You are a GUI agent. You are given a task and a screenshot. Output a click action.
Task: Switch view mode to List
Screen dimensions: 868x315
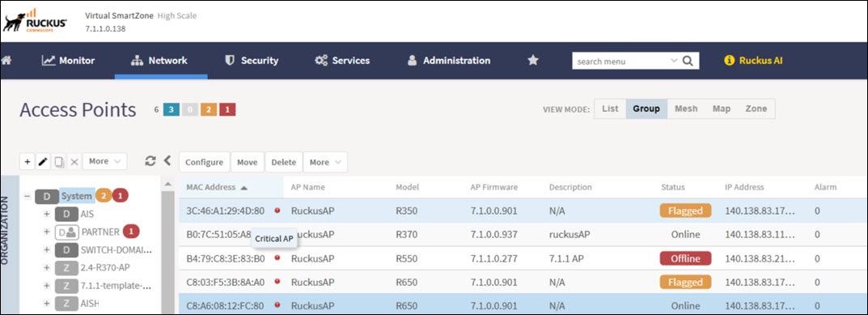[x=610, y=109]
